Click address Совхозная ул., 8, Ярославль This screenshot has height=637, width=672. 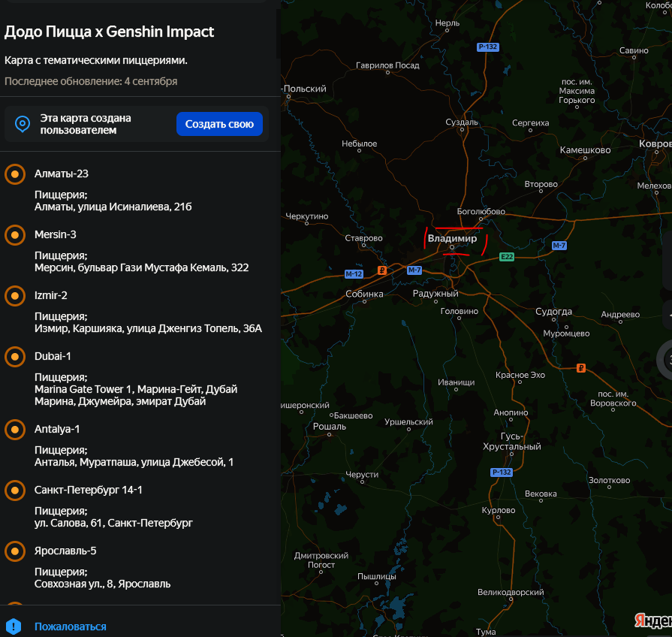[x=102, y=584]
